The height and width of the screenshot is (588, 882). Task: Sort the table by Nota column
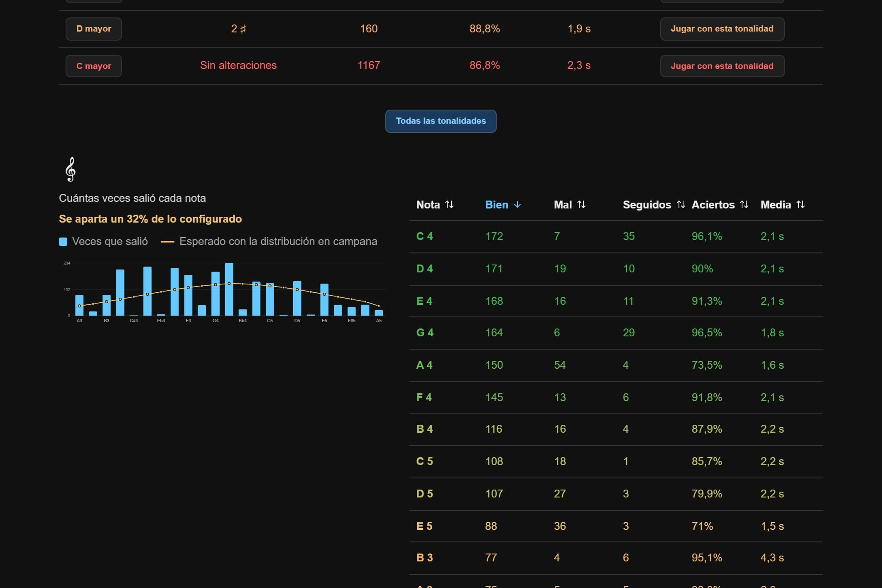435,205
